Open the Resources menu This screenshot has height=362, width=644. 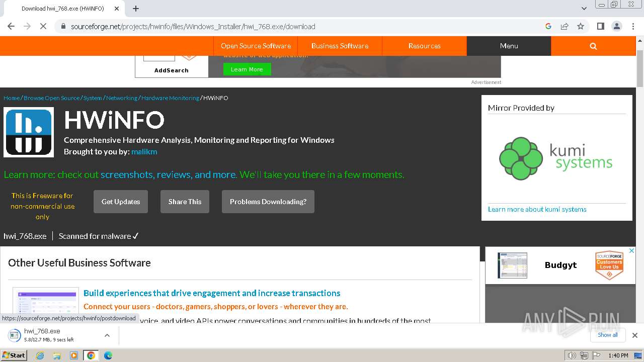pyautogui.click(x=424, y=46)
